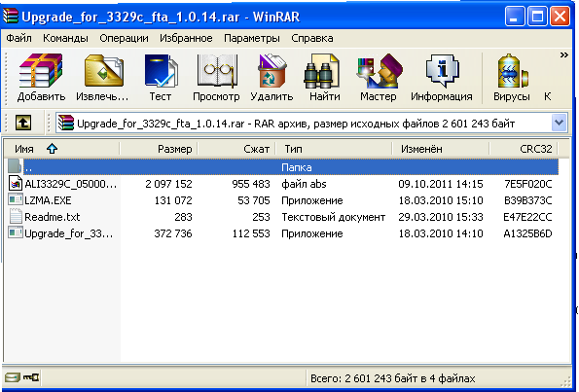Go up one folder level button
The image size is (579, 392).
(23, 123)
